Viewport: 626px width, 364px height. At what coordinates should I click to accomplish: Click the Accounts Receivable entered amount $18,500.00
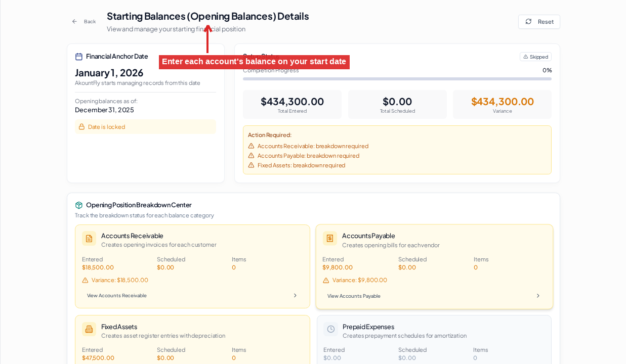point(98,267)
